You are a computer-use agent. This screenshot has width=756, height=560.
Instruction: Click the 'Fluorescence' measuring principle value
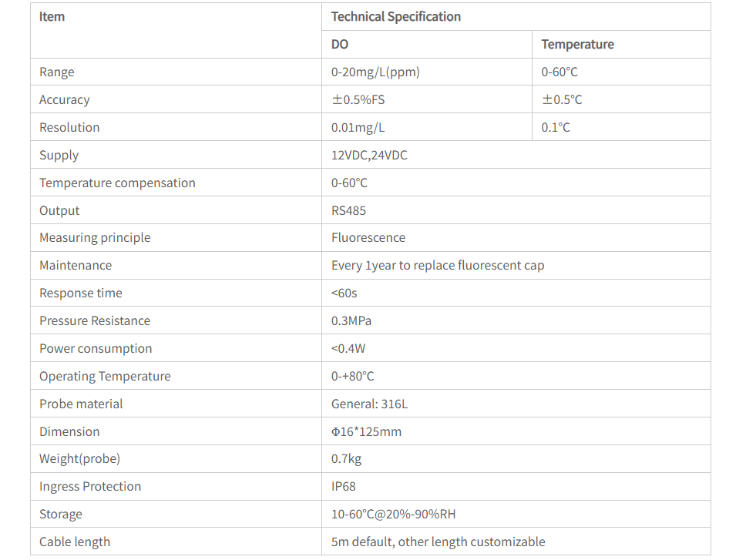[368, 238]
